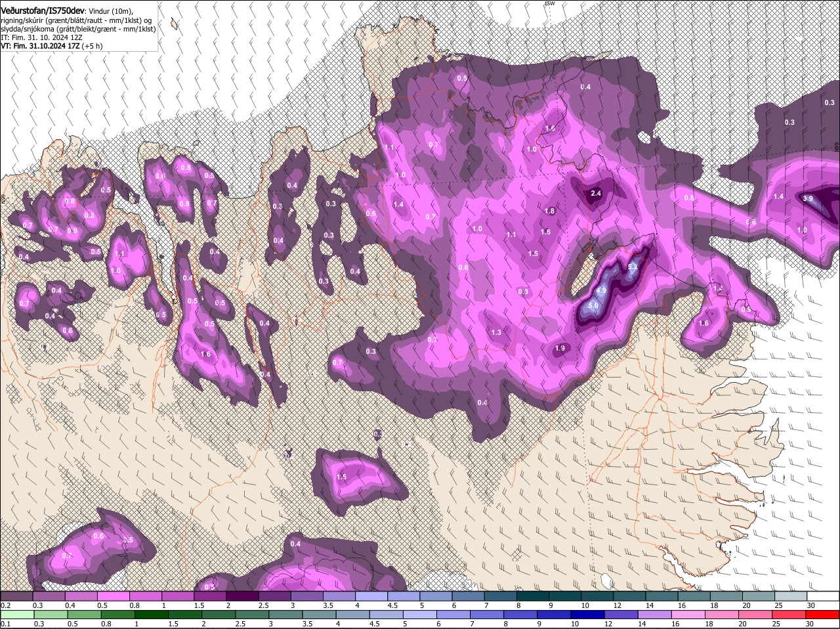The image size is (840, 629).
Task: Select the 'IT: Fim. 31. 10. 2024 12Z' line
Action: (x=41, y=38)
